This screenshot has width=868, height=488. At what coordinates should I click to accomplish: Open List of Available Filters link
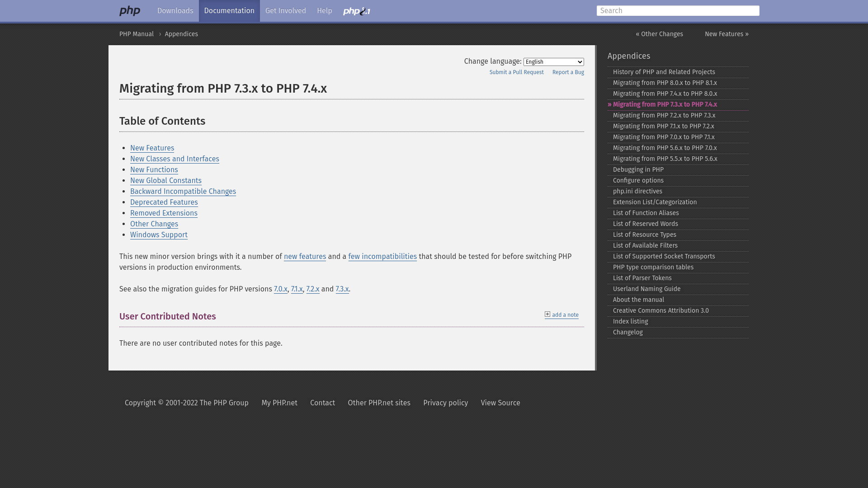click(x=678, y=246)
